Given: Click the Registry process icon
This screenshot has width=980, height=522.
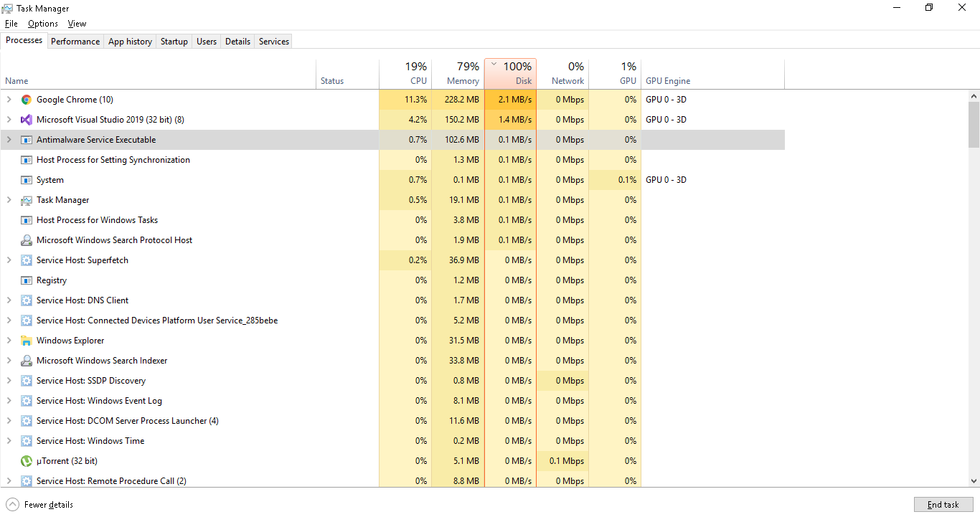Looking at the screenshot, I should (27, 280).
